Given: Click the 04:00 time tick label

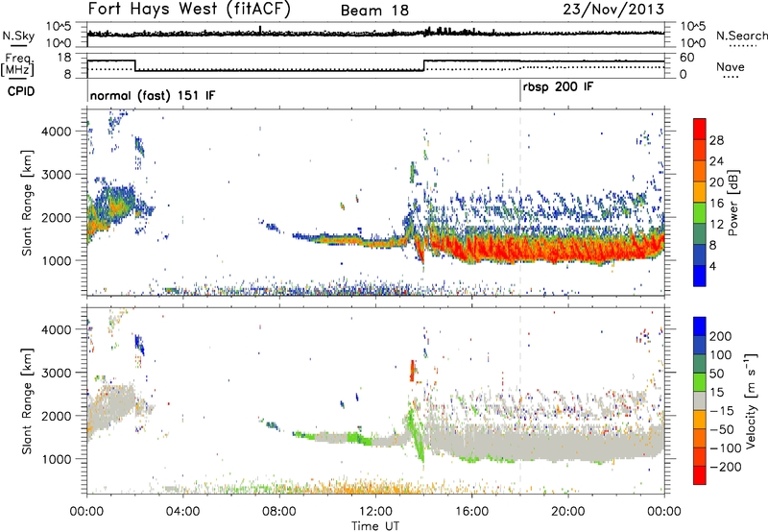Looking at the screenshot, I should click(x=182, y=511).
